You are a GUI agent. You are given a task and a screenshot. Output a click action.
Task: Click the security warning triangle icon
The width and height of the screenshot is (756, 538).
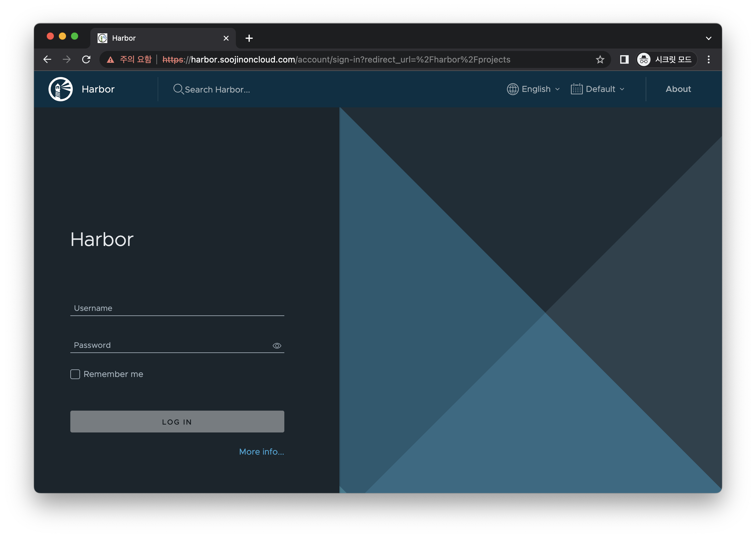pos(111,60)
